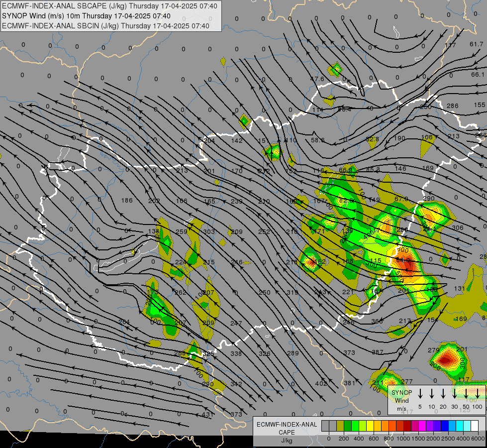Pick the dark red swatch in CAPE legend
The height and width of the screenshot is (448, 487).
[407, 426]
